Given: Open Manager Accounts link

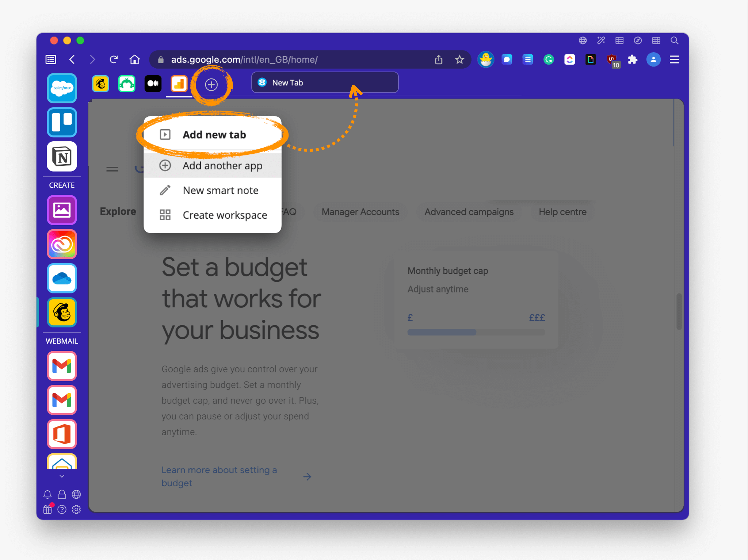Looking at the screenshot, I should tap(360, 212).
